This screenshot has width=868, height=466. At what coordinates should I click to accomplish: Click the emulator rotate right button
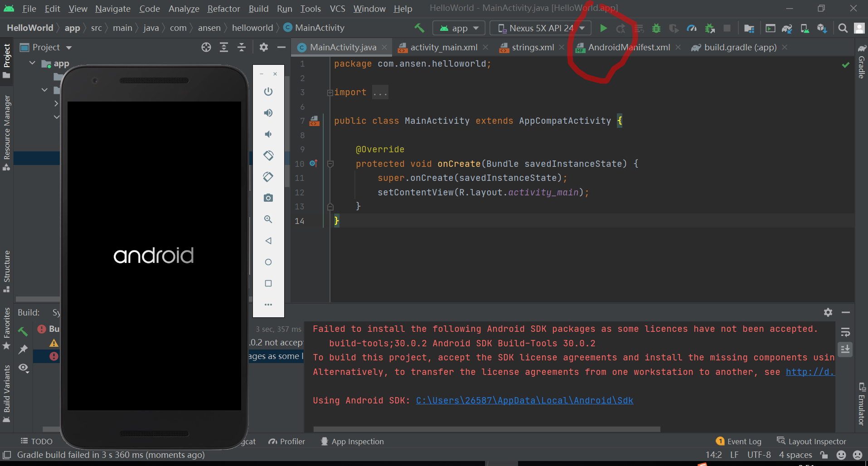tap(268, 177)
